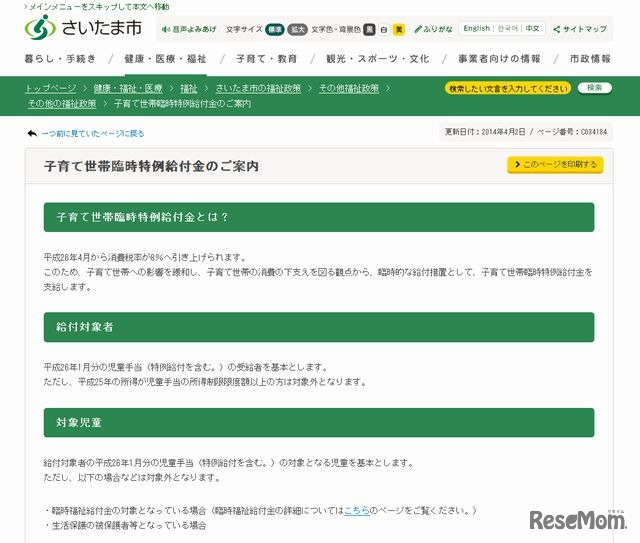This screenshot has height=543, width=640.
Task: Open 子育て・教育 menu
Action: pyautogui.click(x=266, y=59)
